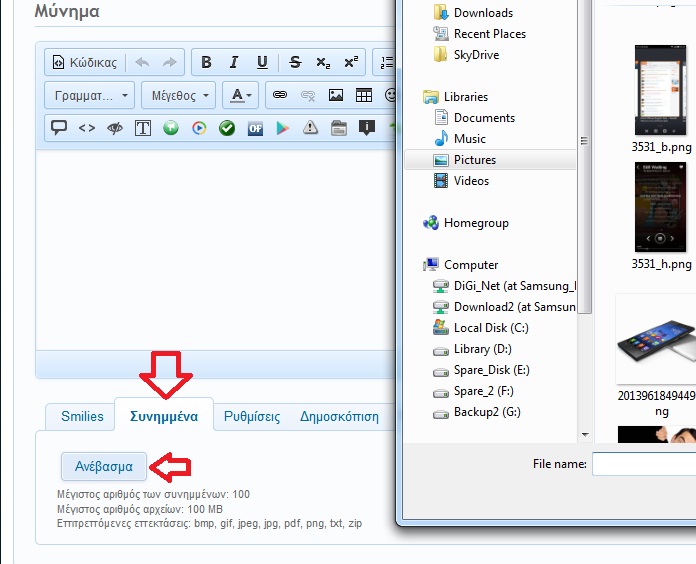Open Library (D:) drive
This screenshot has width=696, height=564.
(473, 349)
